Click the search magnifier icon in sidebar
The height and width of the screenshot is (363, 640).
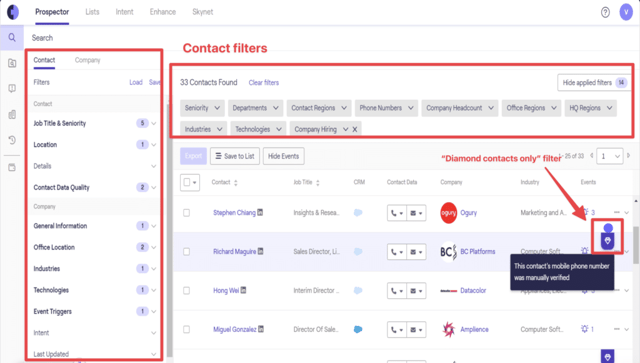pos(12,38)
